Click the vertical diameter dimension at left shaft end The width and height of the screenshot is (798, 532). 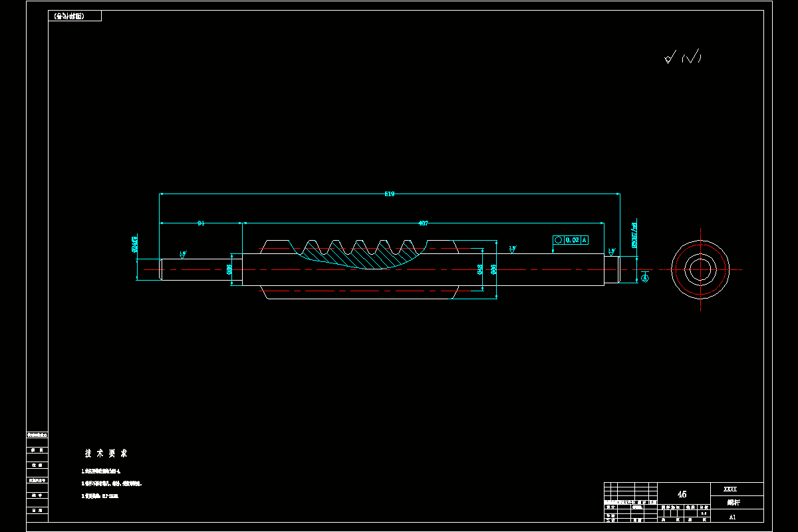point(135,244)
